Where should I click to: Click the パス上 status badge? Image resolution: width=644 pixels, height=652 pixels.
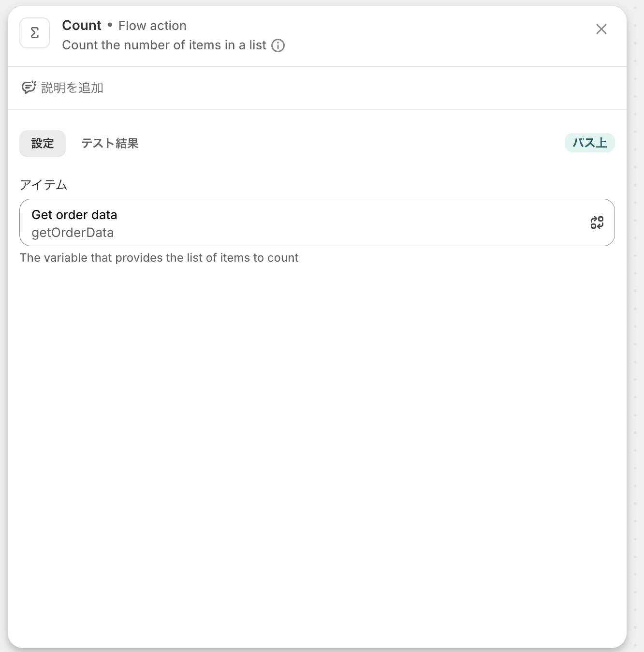pyautogui.click(x=589, y=143)
